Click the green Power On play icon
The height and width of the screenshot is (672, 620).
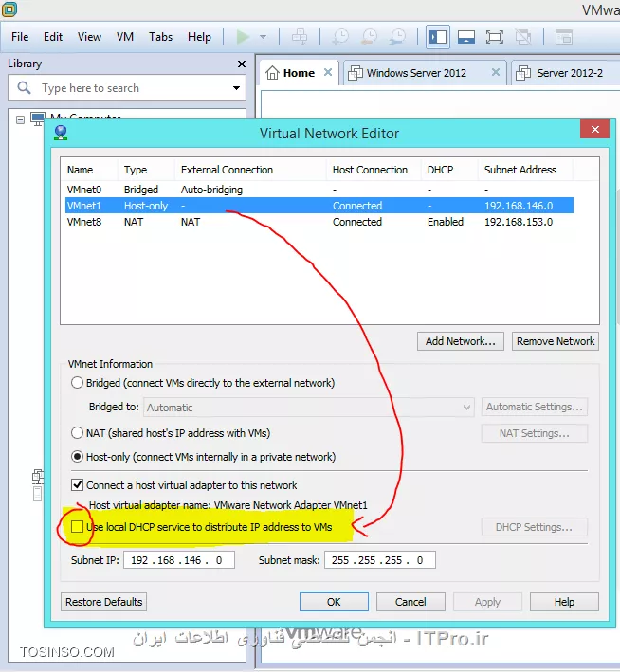(243, 37)
